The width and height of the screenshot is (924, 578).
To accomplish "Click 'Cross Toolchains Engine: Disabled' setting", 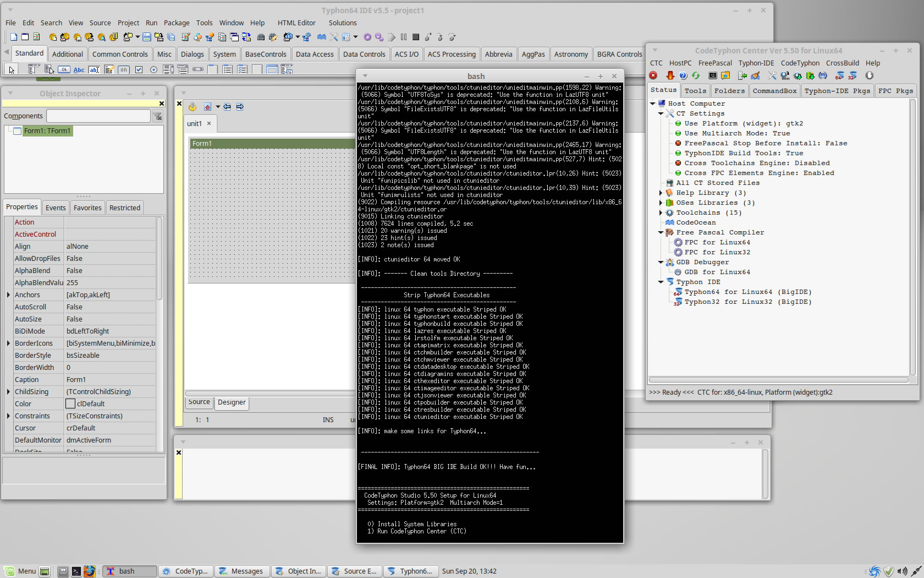I will 757,163.
